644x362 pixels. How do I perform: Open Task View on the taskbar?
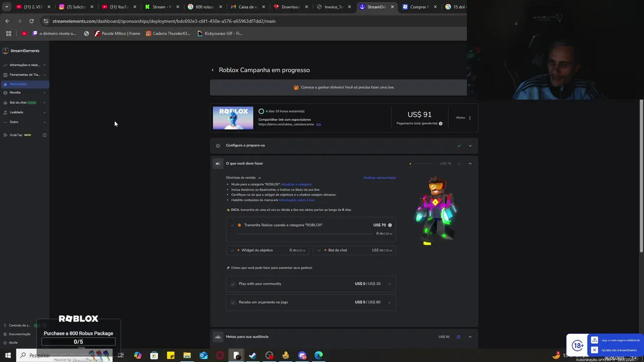click(x=121, y=355)
